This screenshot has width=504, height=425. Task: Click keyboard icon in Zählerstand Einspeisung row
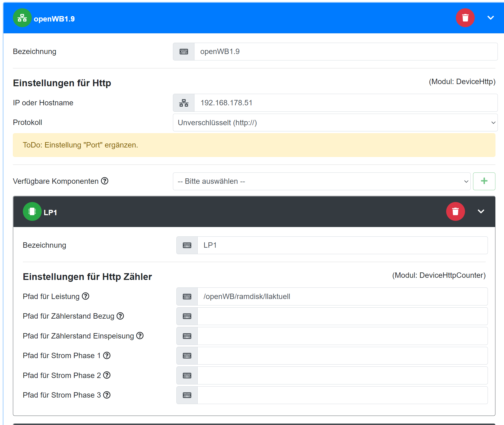[x=187, y=336]
